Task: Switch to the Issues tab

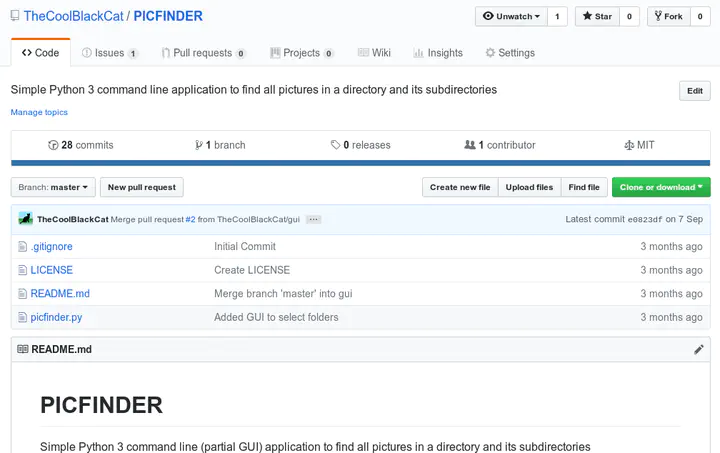Action: pyautogui.click(x=109, y=53)
